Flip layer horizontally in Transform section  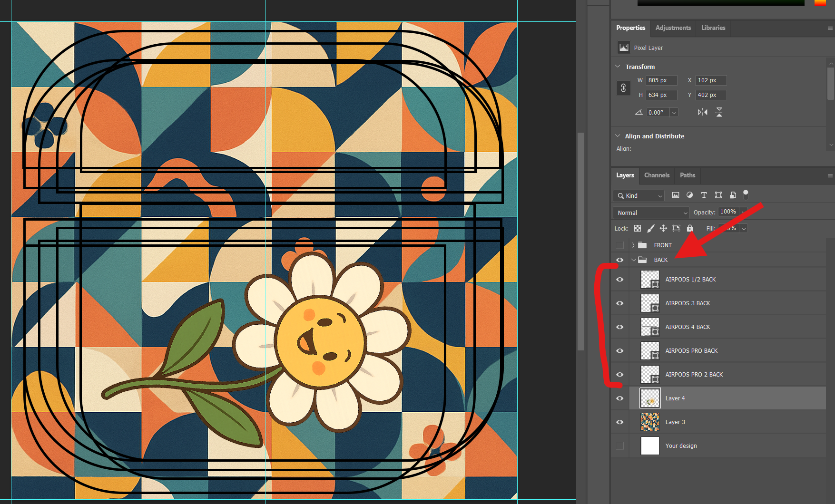[x=702, y=112]
